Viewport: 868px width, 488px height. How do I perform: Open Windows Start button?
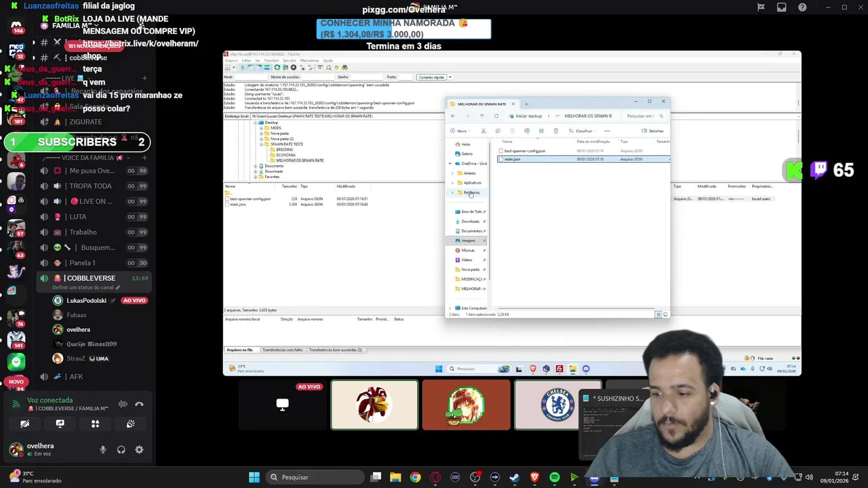pos(254,477)
